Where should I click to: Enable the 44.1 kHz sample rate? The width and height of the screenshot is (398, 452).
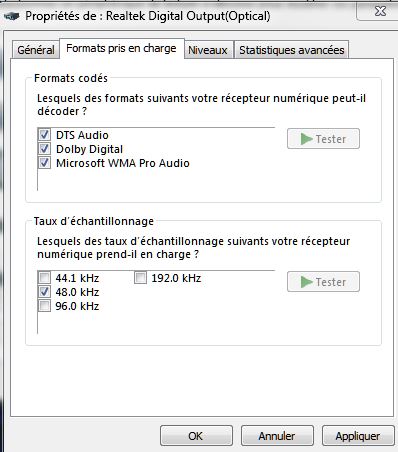(44, 278)
